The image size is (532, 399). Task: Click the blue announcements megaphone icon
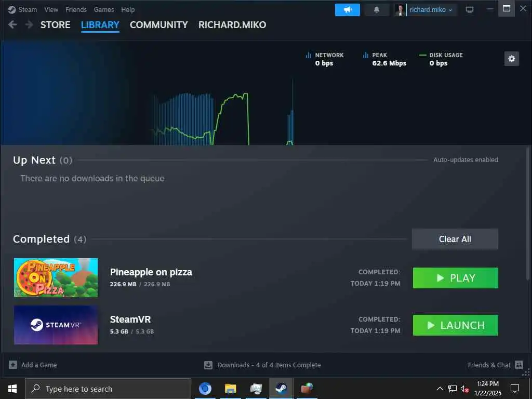tap(348, 10)
